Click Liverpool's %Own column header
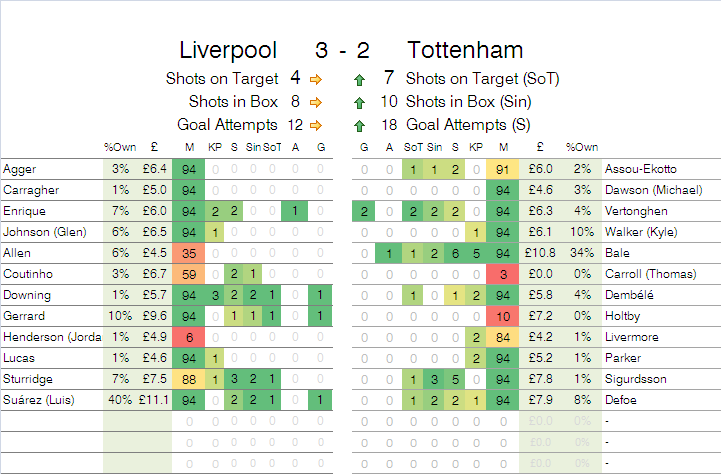721x474 pixels. (x=119, y=147)
